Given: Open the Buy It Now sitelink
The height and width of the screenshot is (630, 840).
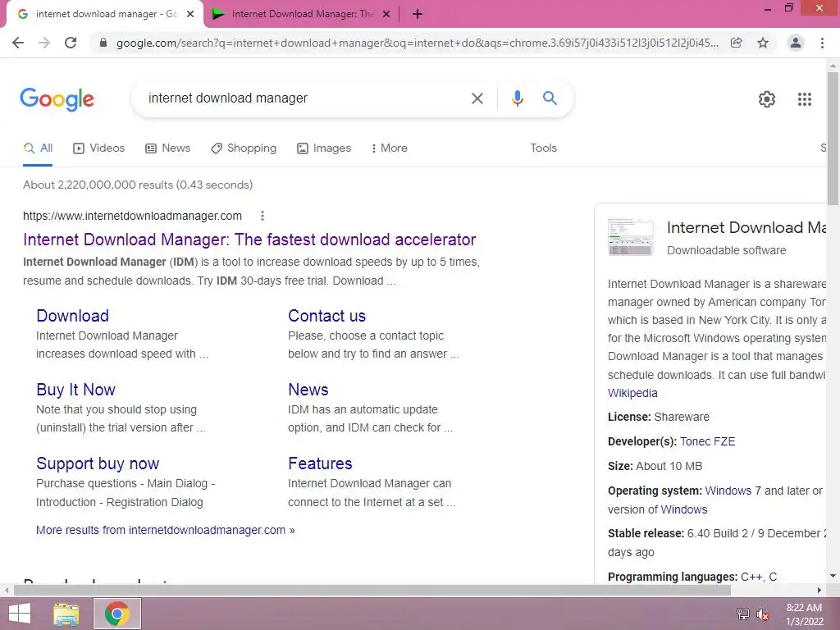Looking at the screenshot, I should tap(75, 390).
